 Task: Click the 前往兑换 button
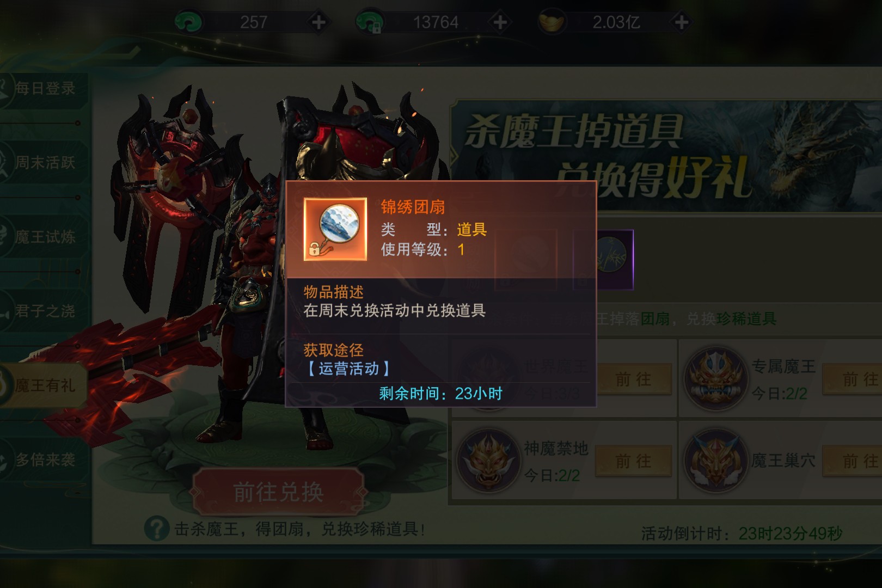278,492
